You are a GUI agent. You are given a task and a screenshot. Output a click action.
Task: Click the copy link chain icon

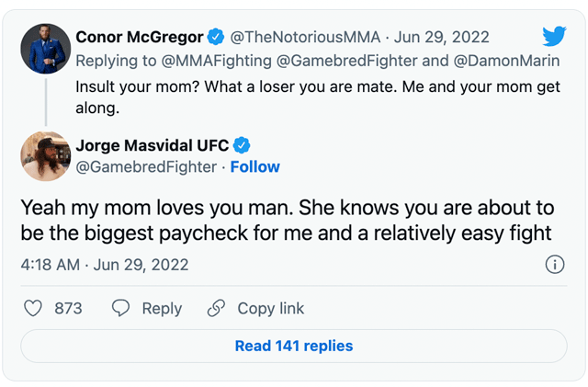coord(217,309)
